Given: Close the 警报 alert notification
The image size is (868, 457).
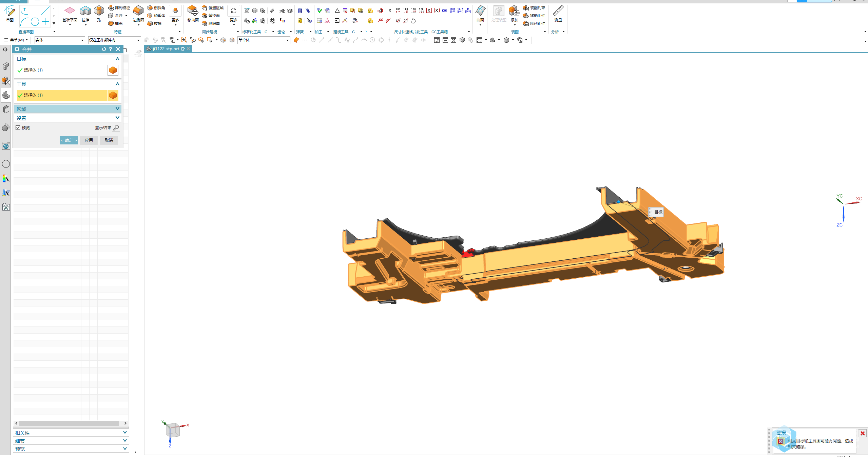Looking at the screenshot, I should (x=863, y=433).
